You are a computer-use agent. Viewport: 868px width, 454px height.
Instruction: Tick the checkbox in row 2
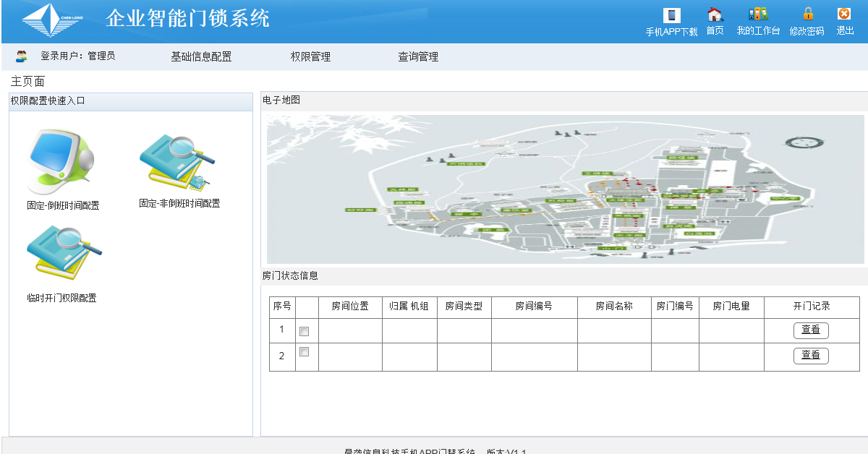(x=305, y=352)
